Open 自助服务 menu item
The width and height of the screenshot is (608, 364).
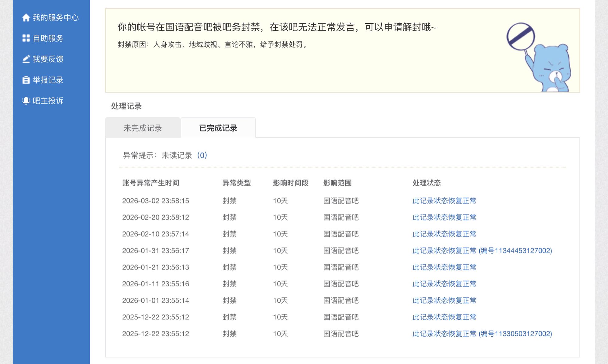48,38
